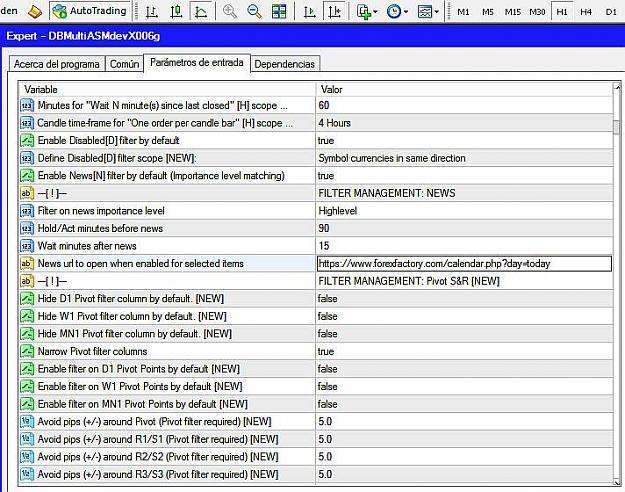Click the Variable column header

coord(167,89)
